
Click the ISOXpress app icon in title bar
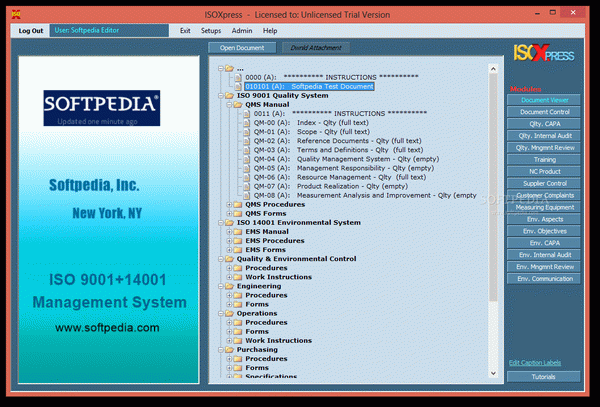point(16,15)
